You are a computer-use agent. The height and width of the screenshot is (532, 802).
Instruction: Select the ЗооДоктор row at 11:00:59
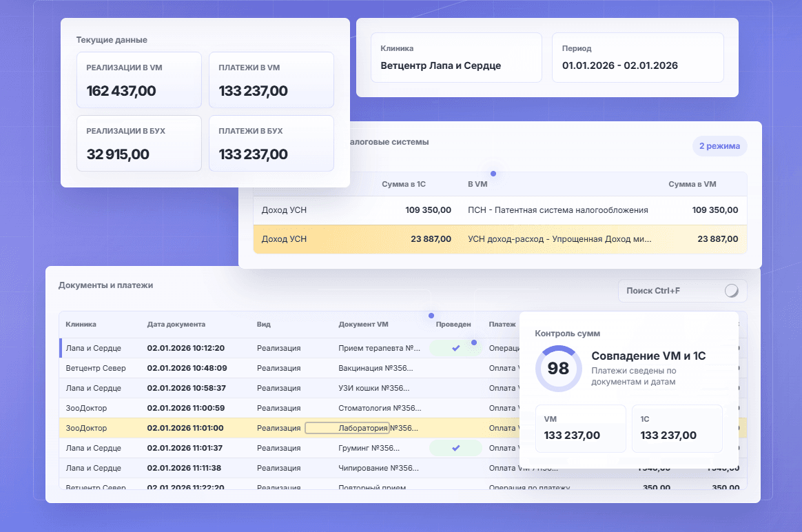pos(289,408)
